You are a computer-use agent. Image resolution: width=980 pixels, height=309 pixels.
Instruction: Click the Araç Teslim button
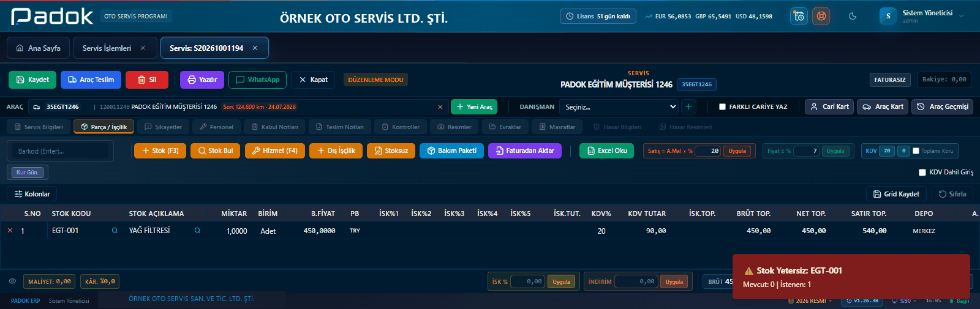click(x=91, y=80)
